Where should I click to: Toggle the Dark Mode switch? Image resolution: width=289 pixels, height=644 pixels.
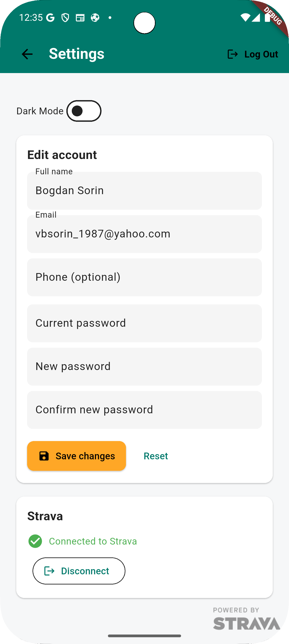84,111
